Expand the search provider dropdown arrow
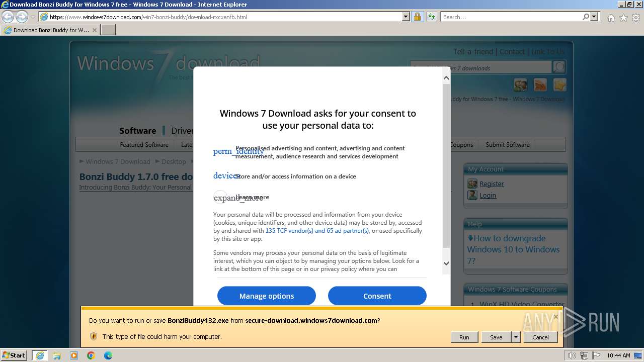644x362 pixels. 594,17
